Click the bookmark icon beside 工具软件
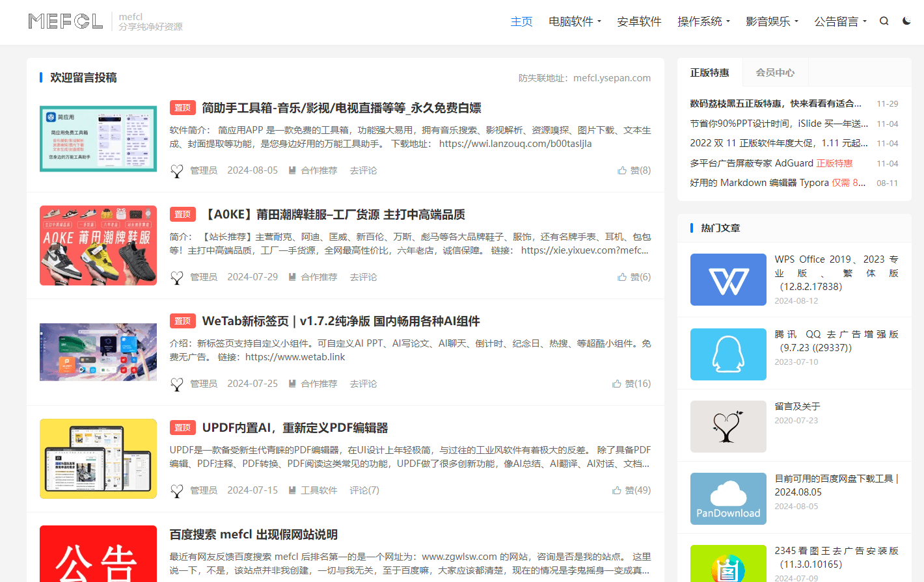This screenshot has width=924, height=582. (x=292, y=490)
